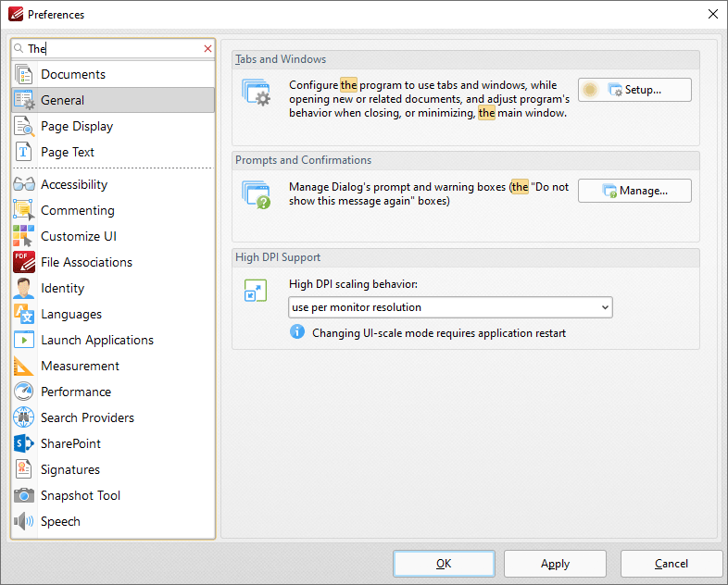728x585 pixels.
Task: Select the Commenting sticky note icon
Action: click(24, 210)
